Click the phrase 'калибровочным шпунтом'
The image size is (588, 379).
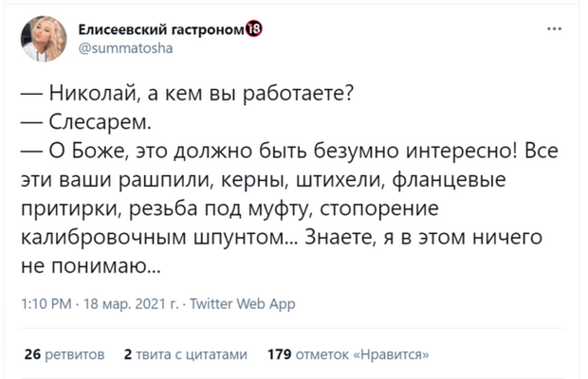(156, 237)
